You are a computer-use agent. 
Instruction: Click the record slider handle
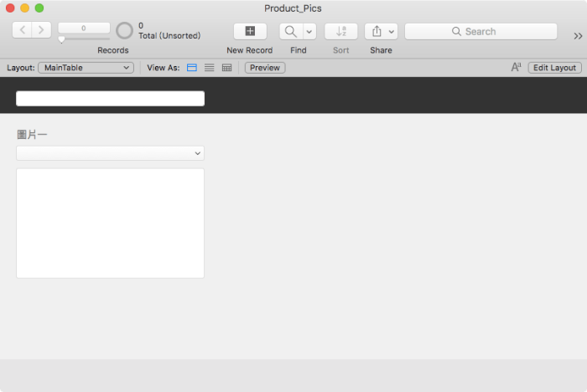click(61, 39)
